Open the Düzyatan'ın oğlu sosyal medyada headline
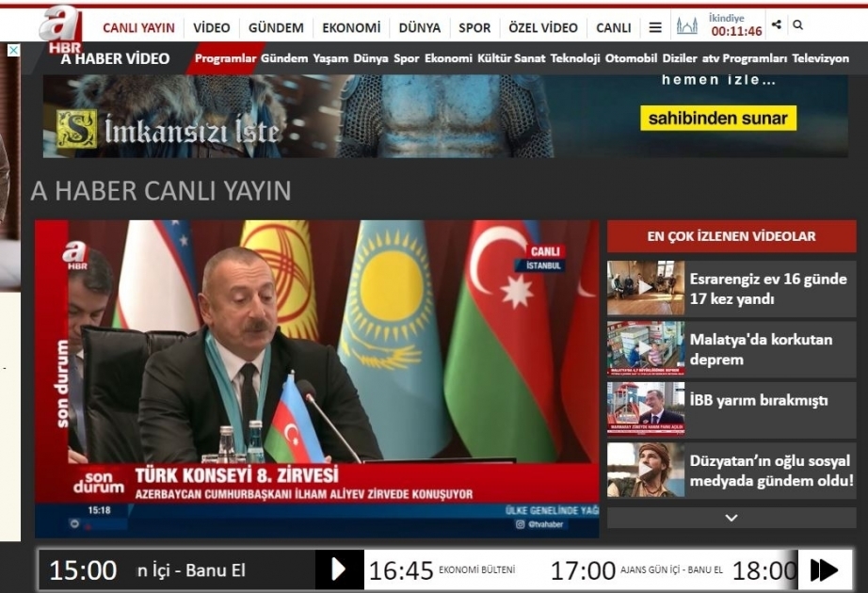Viewport: 868px width, 593px height. (772, 471)
